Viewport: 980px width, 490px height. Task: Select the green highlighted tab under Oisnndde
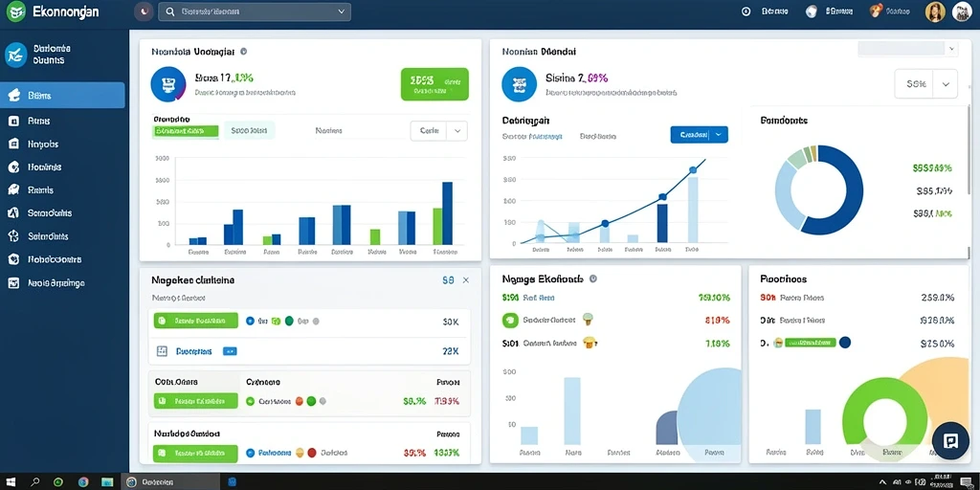pos(186,130)
